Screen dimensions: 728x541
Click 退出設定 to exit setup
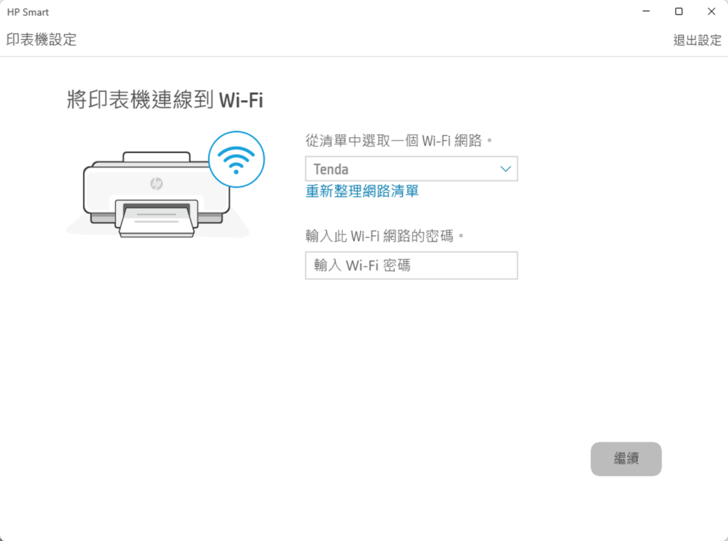tap(697, 40)
